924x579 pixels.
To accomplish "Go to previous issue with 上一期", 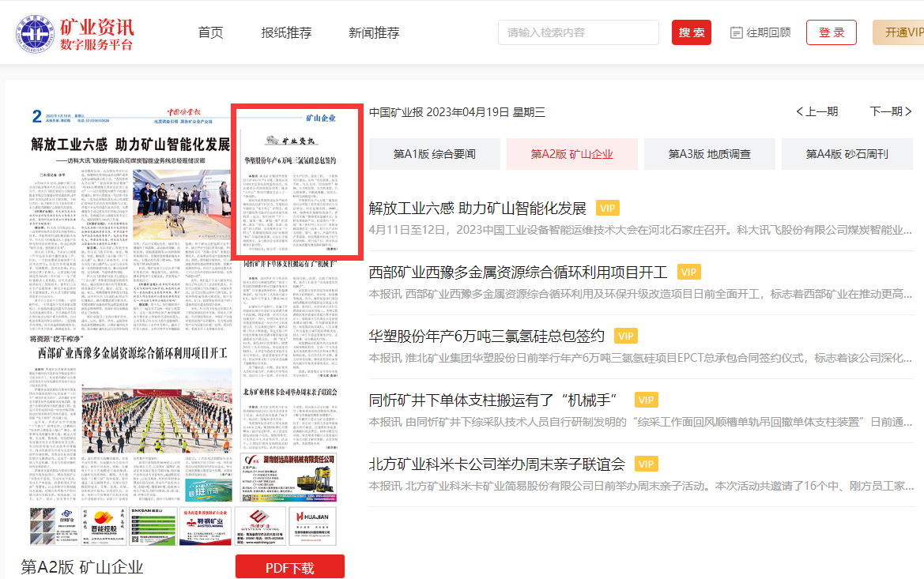I will [817, 112].
